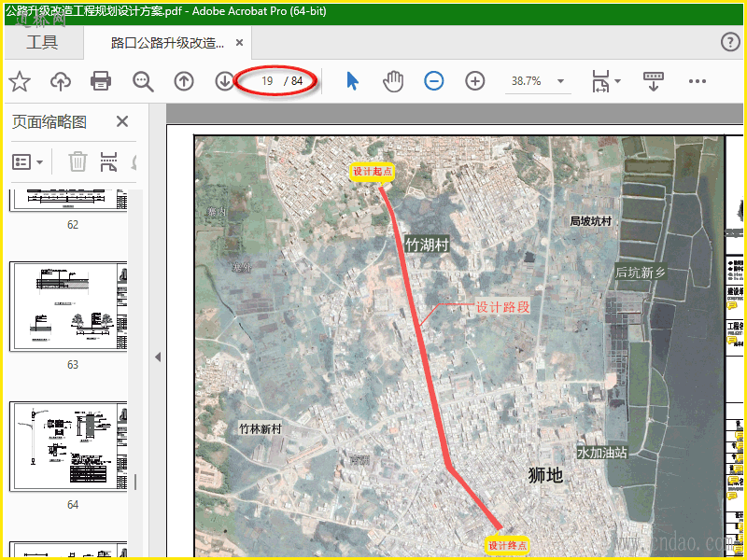Click the 狮地 map label
Viewport: 747px width, 560px height.
(x=545, y=475)
